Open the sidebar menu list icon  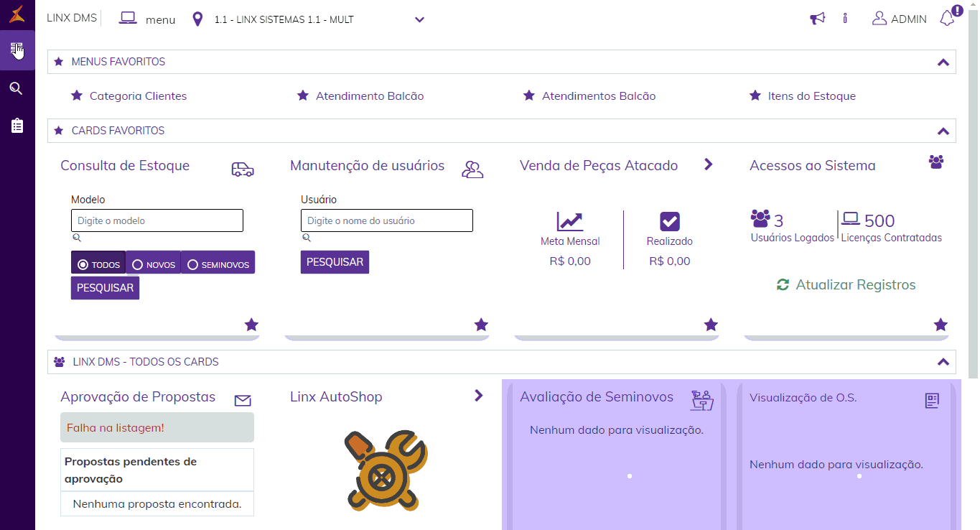coord(17,50)
